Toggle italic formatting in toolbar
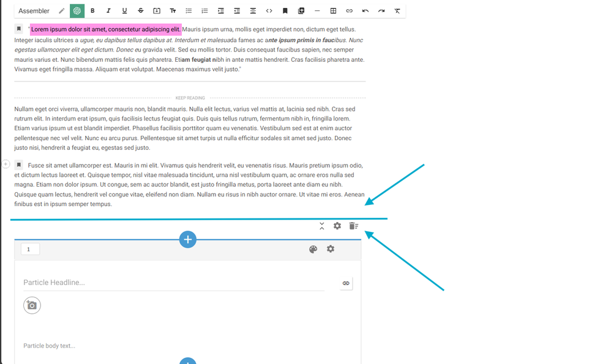 point(108,11)
